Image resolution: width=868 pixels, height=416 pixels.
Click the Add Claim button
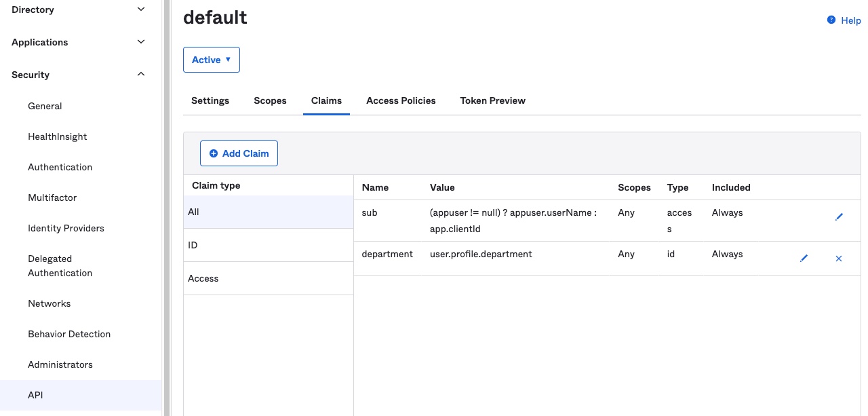(x=239, y=153)
